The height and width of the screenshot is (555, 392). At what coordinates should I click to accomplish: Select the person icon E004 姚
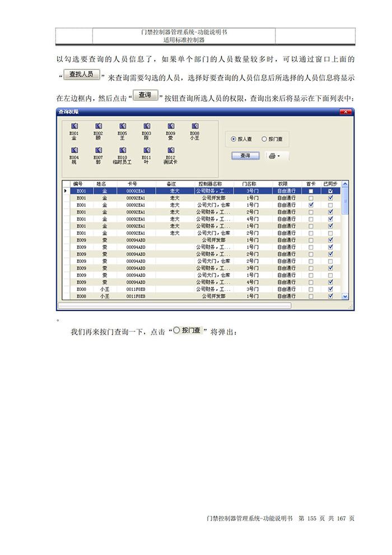tap(74, 155)
